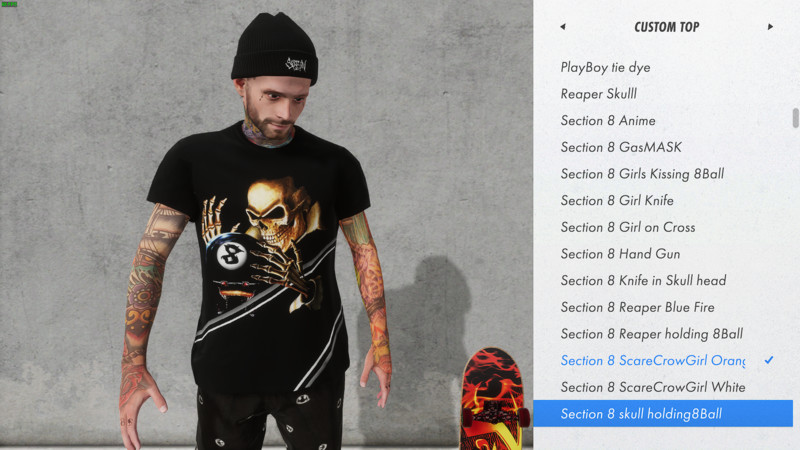The height and width of the screenshot is (450, 800).
Task: Pick Section 8 Girls Kissing 8Ball
Action: pos(642,174)
